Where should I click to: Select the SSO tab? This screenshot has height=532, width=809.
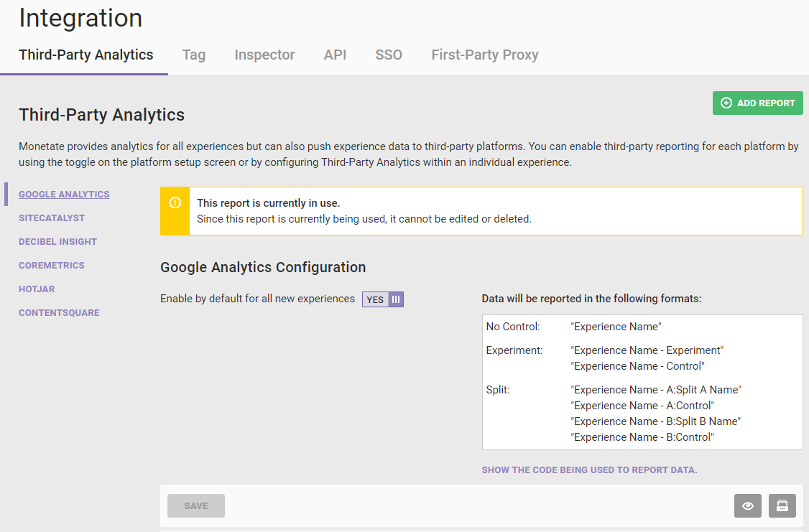tap(389, 55)
